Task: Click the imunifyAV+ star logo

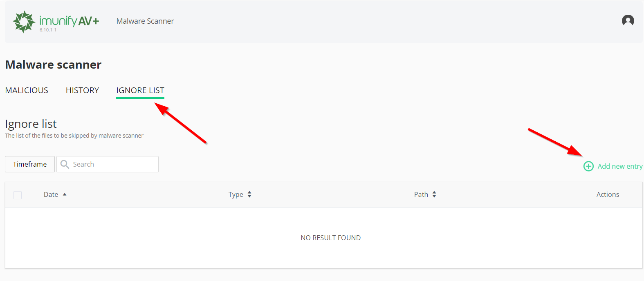Action: coord(24,22)
